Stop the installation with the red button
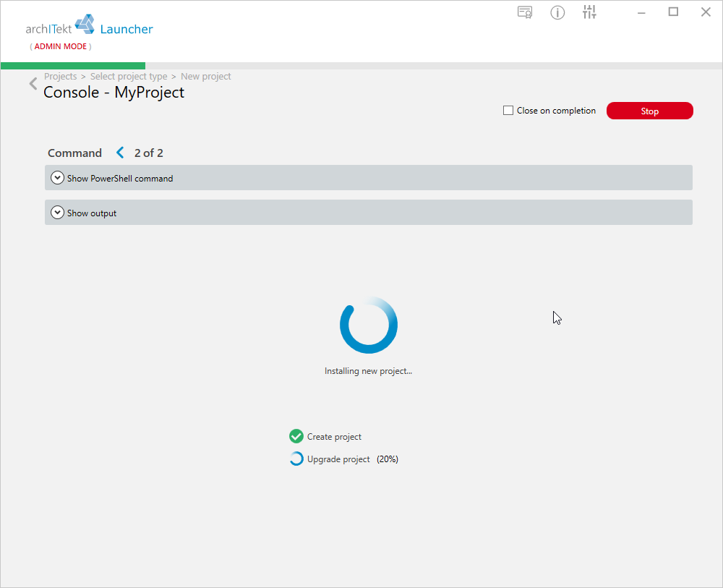This screenshot has height=588, width=723. pos(650,111)
